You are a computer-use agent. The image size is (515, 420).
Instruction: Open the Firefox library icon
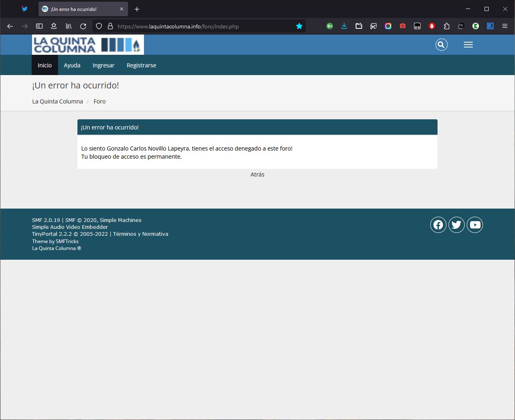point(69,26)
